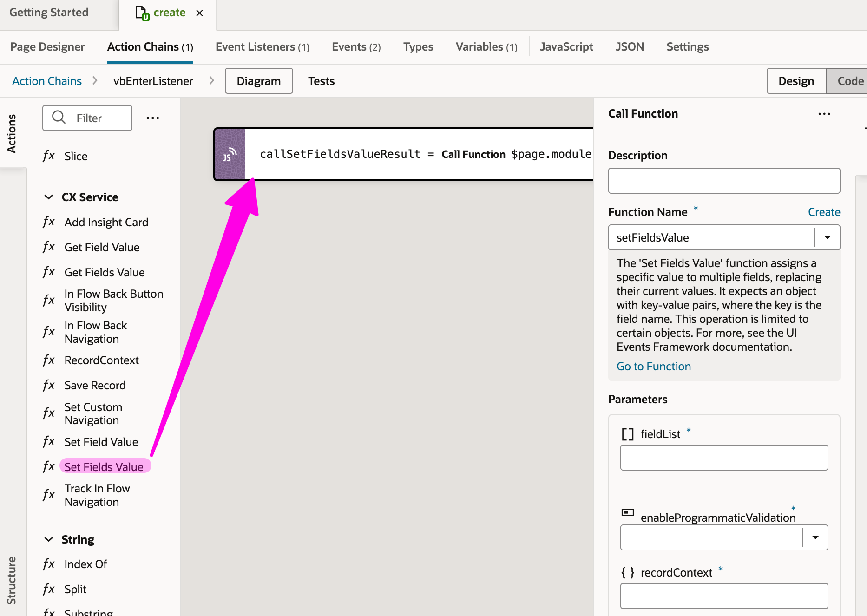Select the JS Call Function node icon

click(230, 154)
